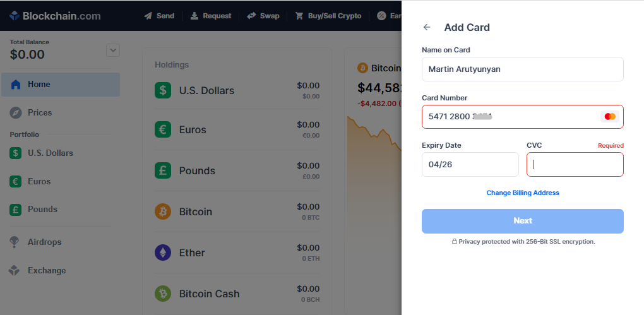The width and height of the screenshot is (644, 315).
Task: Click the Bitcoin Cash green icon
Action: pyautogui.click(x=163, y=294)
